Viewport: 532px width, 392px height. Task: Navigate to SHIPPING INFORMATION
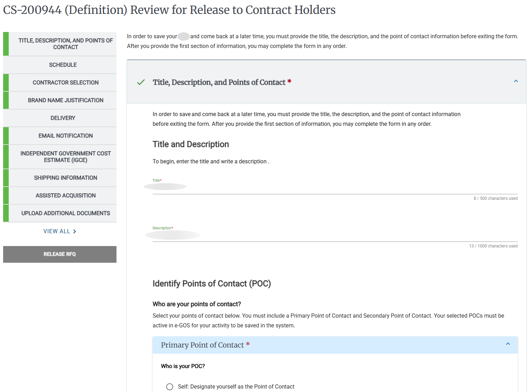coord(66,178)
